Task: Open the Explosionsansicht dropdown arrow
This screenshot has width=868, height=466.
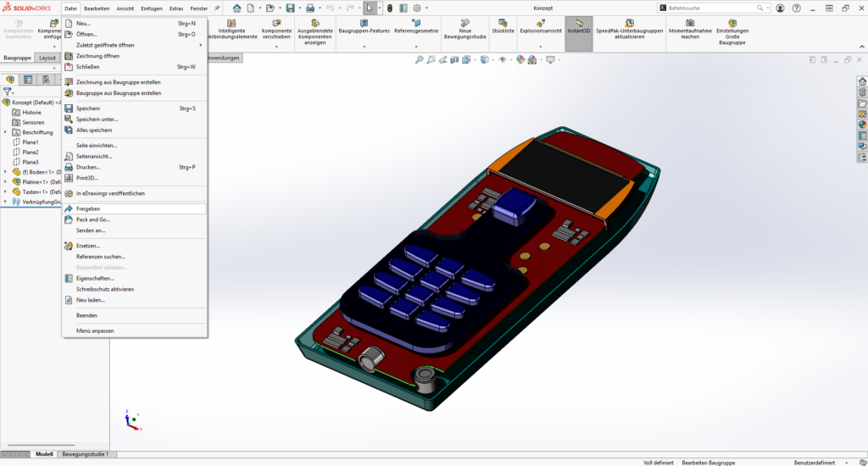Action: click(x=542, y=46)
